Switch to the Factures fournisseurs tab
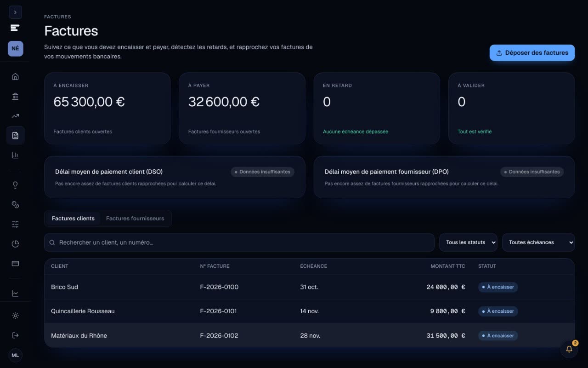This screenshot has width=588, height=368. pyautogui.click(x=135, y=218)
